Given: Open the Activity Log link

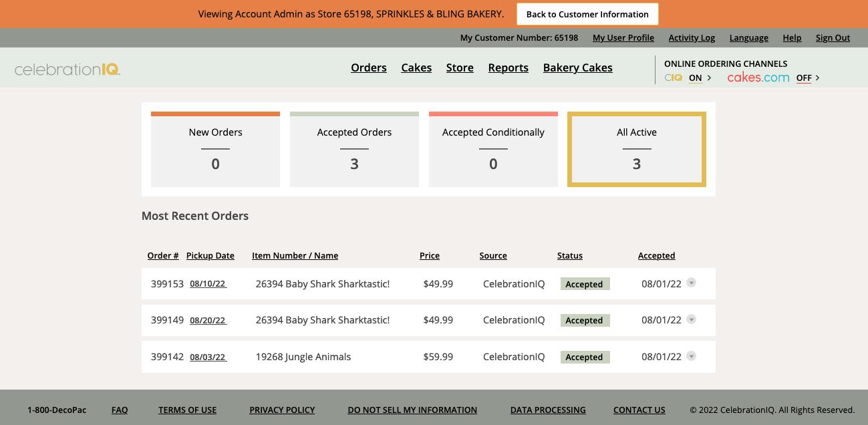Looking at the screenshot, I should (692, 37).
